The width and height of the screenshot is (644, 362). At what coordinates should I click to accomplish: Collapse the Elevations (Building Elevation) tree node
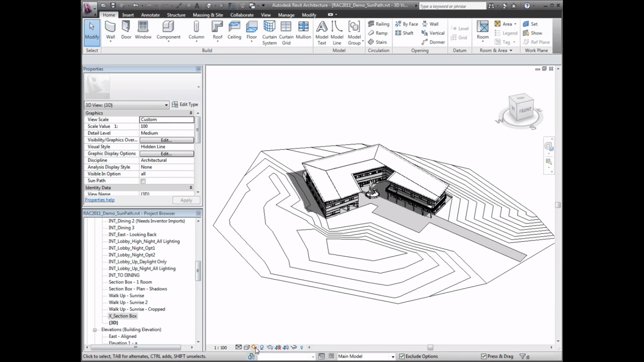click(x=95, y=330)
